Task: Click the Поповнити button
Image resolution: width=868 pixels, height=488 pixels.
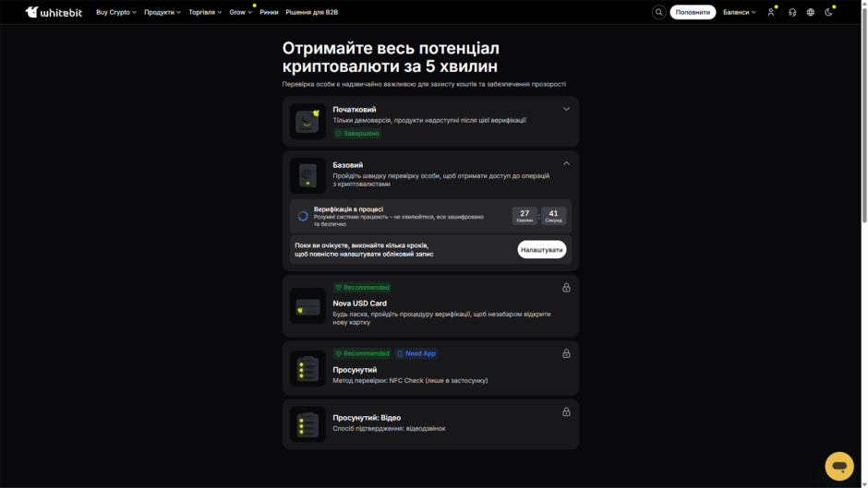Action: point(693,12)
